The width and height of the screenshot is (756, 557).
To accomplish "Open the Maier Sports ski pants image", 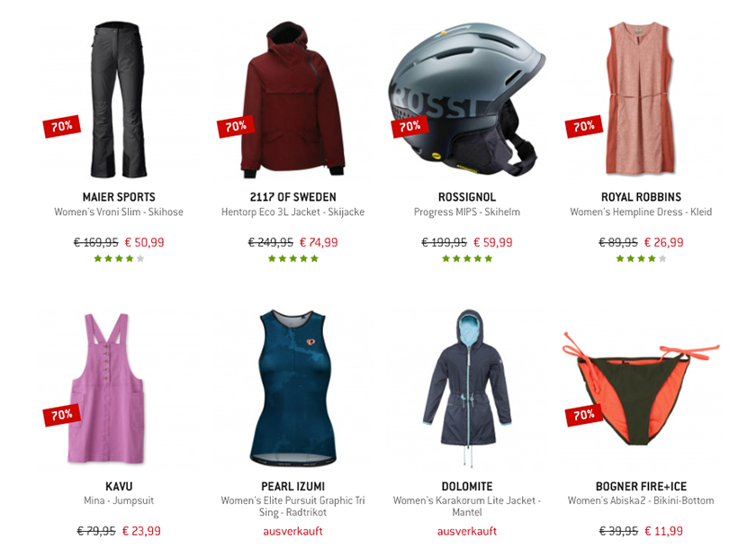I will [118, 99].
